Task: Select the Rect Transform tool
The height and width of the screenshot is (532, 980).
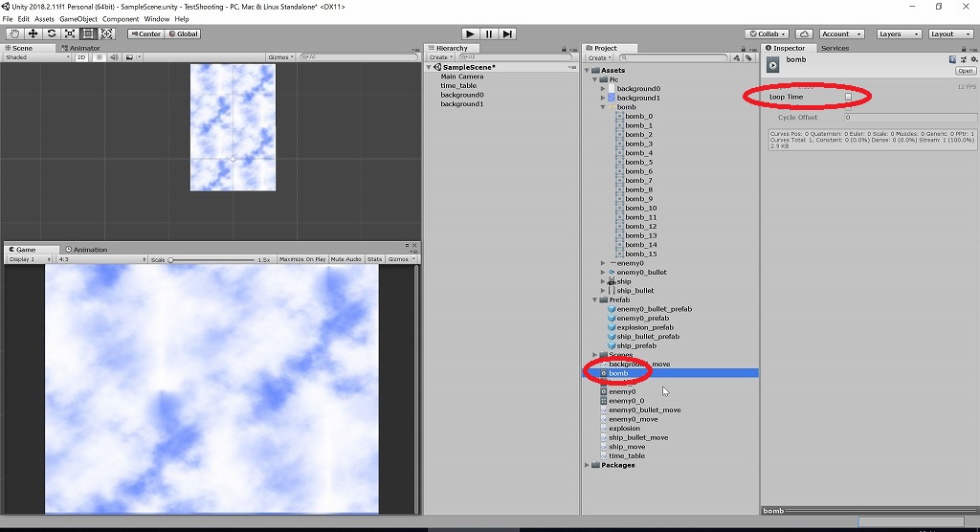Action: click(x=88, y=33)
